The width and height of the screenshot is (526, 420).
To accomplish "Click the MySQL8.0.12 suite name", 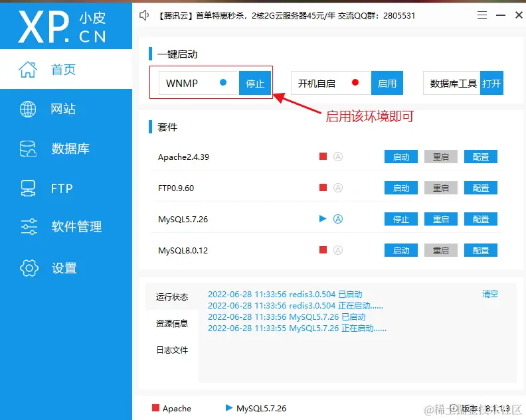I will point(183,250).
